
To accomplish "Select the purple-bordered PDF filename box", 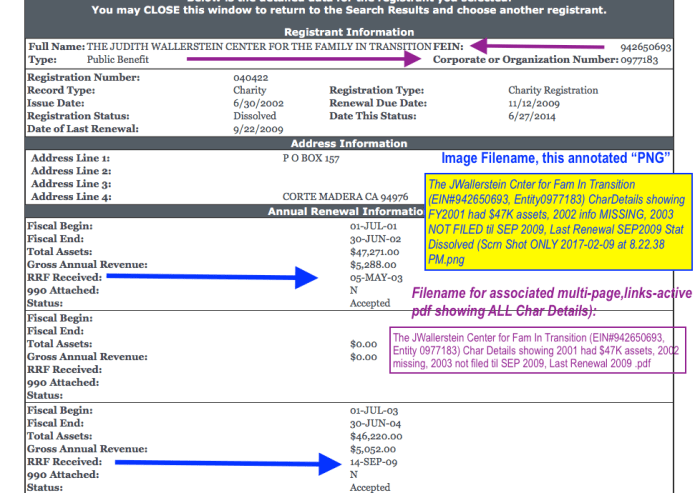I will point(539,352).
